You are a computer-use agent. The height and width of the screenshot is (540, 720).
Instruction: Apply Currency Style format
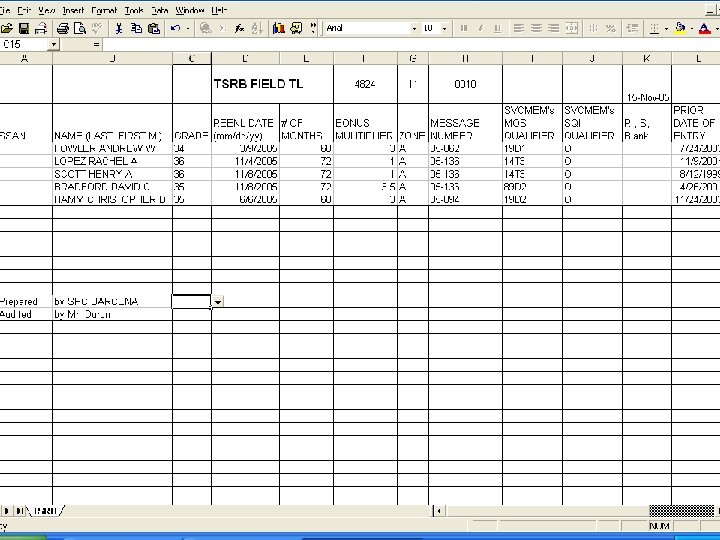point(593,28)
